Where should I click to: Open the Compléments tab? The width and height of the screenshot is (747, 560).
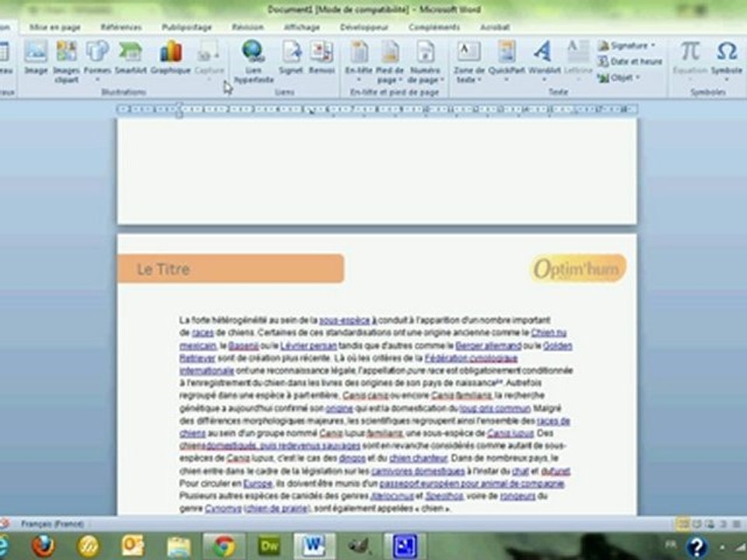[x=434, y=27]
